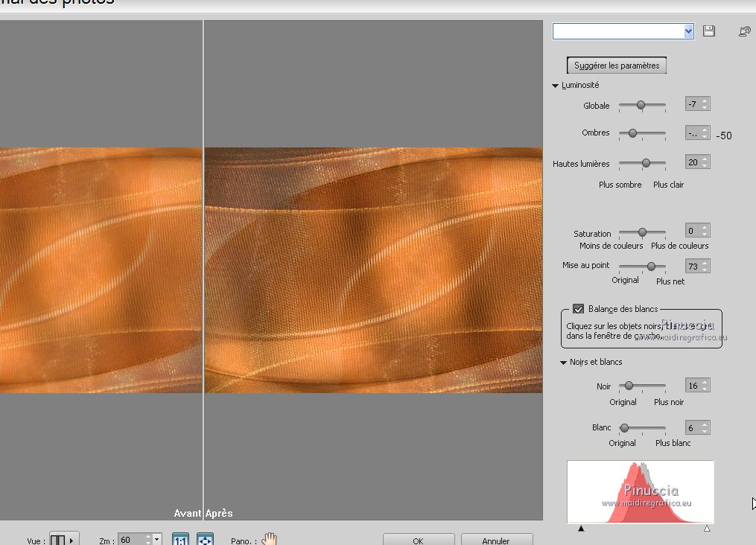Click the OK button

[419, 541]
